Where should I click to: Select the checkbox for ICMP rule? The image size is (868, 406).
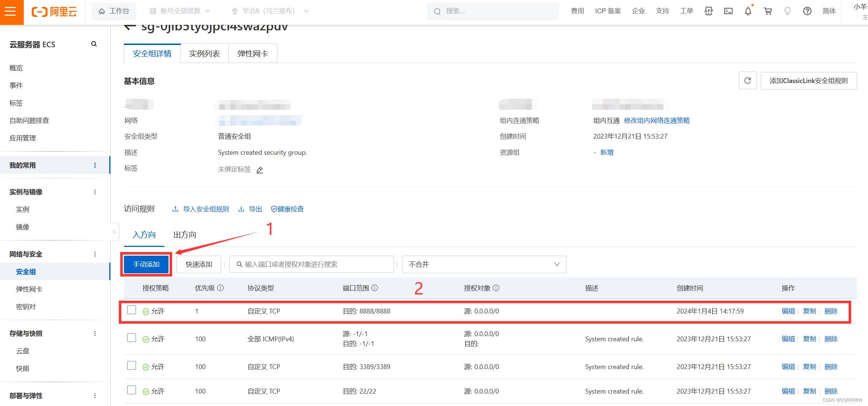click(132, 338)
